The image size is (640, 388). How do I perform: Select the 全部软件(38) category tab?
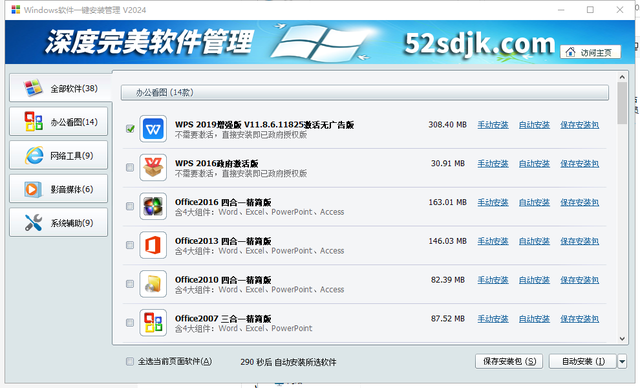(x=60, y=88)
